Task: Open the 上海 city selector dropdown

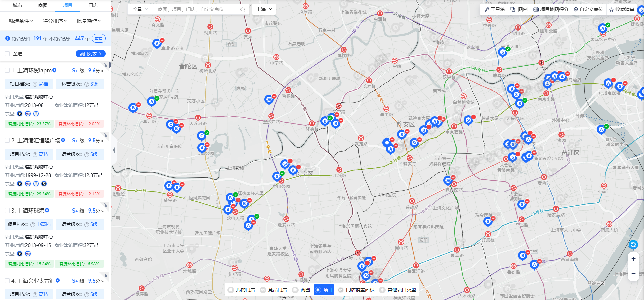Action: click(264, 9)
